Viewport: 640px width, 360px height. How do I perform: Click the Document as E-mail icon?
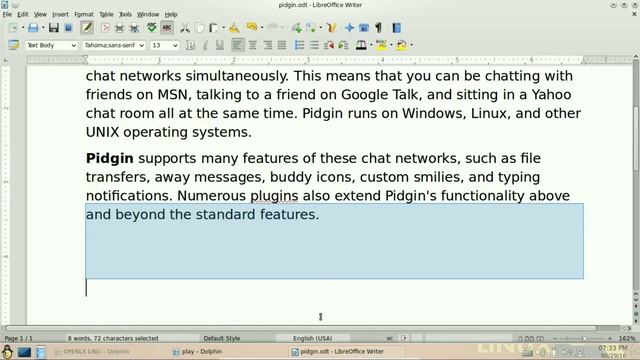(69, 28)
